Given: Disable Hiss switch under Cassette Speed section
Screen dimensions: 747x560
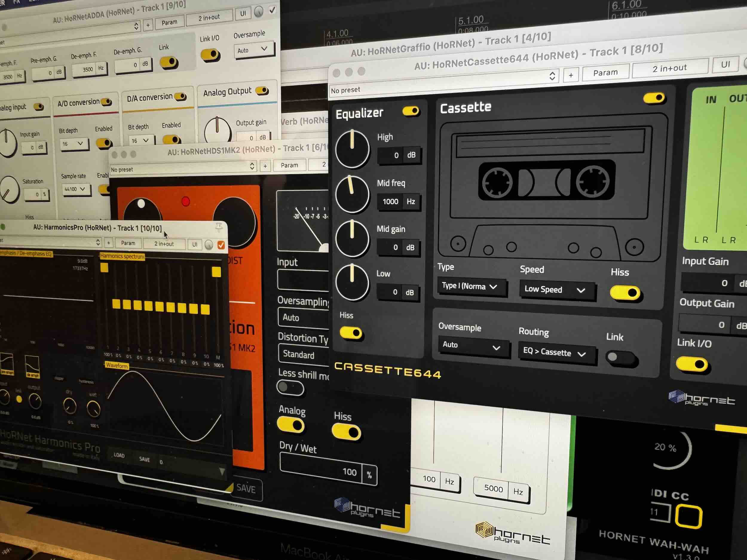Looking at the screenshot, I should click(625, 293).
